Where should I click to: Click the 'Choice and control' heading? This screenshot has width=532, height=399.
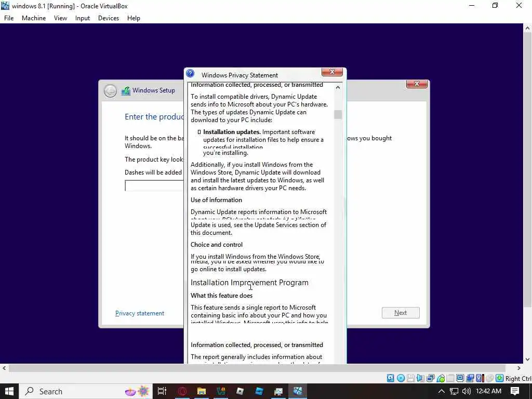217,245
